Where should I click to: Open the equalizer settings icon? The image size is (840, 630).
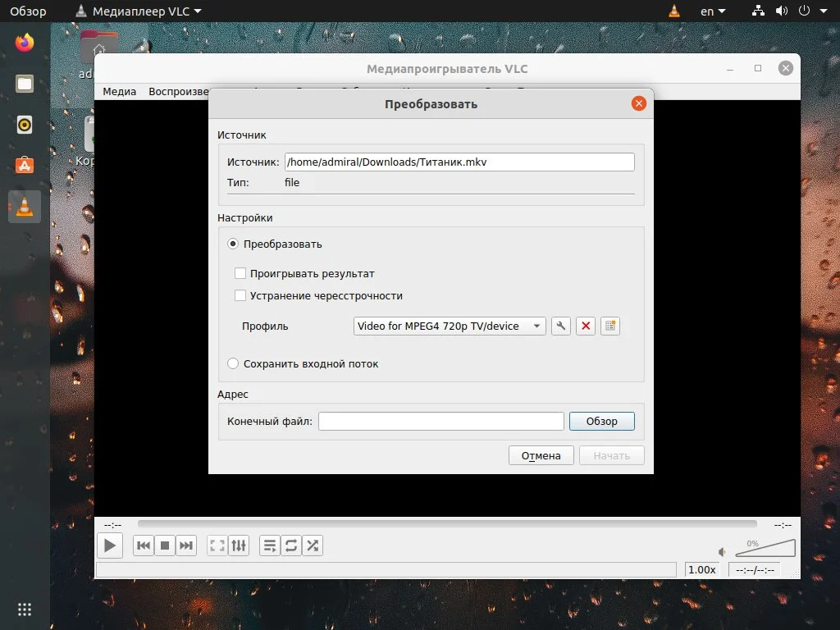point(239,545)
